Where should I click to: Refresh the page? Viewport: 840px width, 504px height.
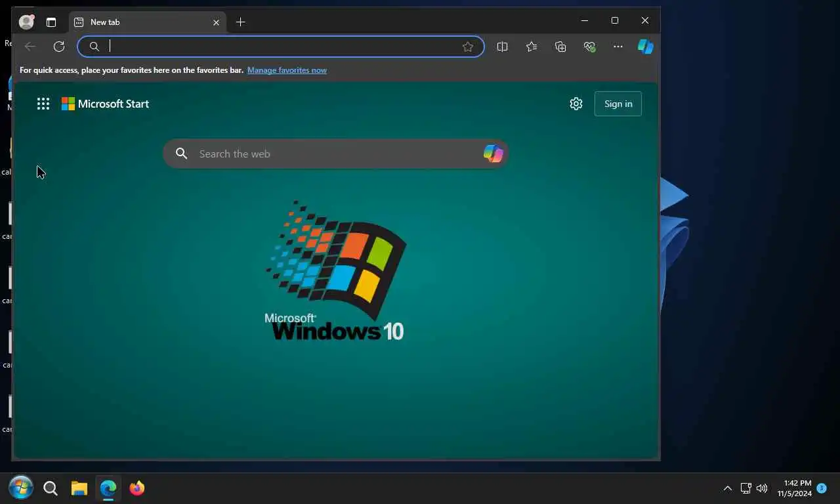coord(59,47)
